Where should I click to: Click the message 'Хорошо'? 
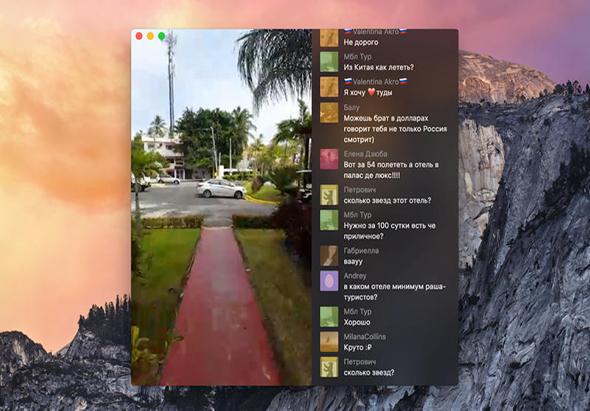coord(357,323)
